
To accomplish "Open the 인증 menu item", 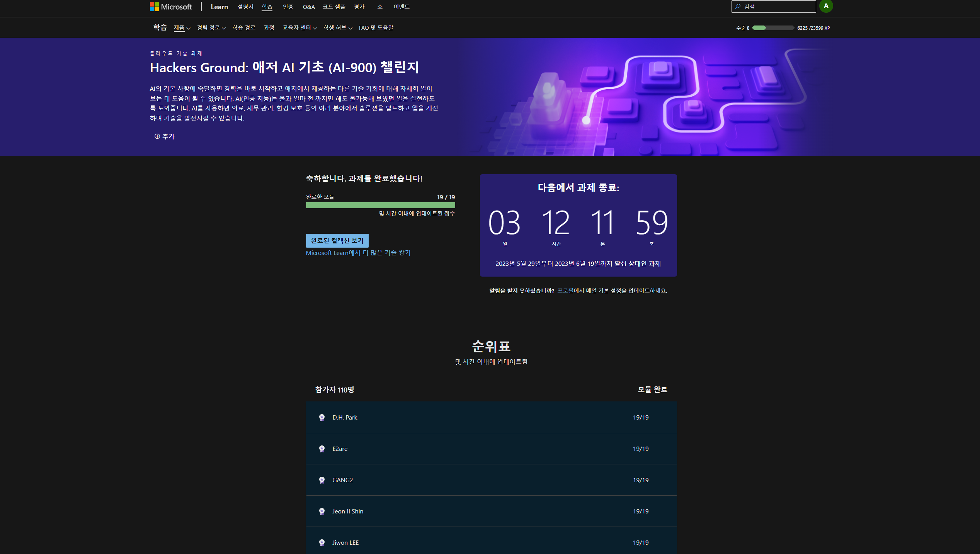I will [x=288, y=7].
